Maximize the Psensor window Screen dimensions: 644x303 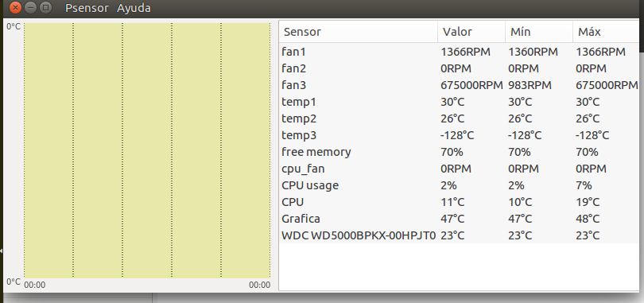pos(46,7)
